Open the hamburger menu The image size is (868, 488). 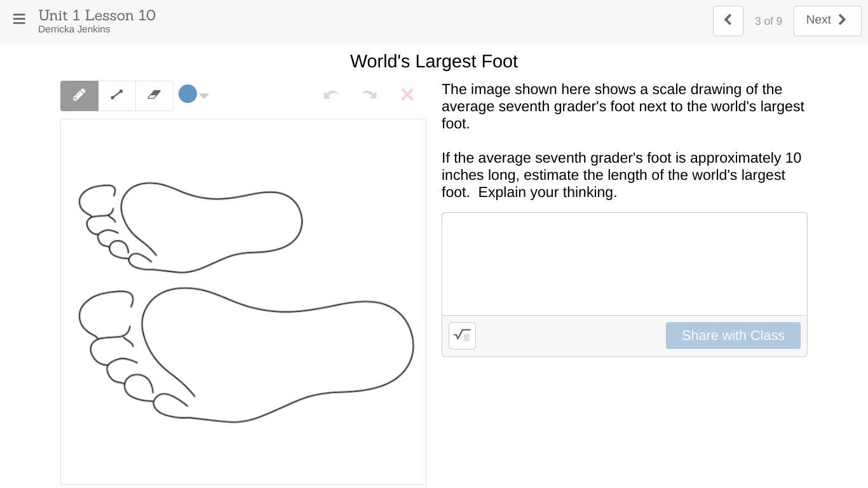click(x=19, y=20)
